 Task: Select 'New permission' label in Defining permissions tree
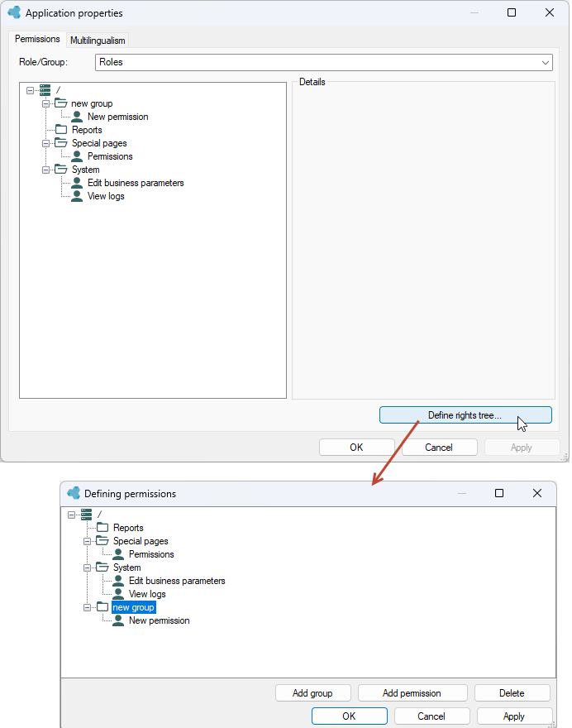[160, 620]
